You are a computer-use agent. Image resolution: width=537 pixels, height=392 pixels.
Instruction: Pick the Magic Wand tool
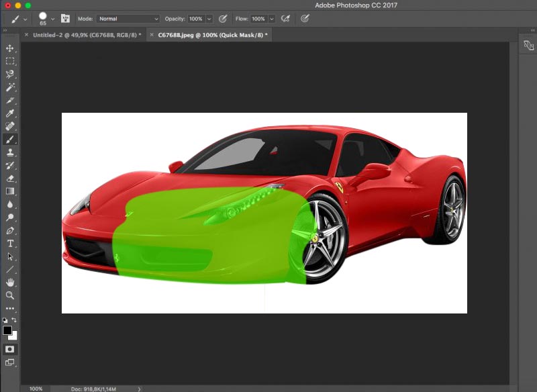click(10, 87)
